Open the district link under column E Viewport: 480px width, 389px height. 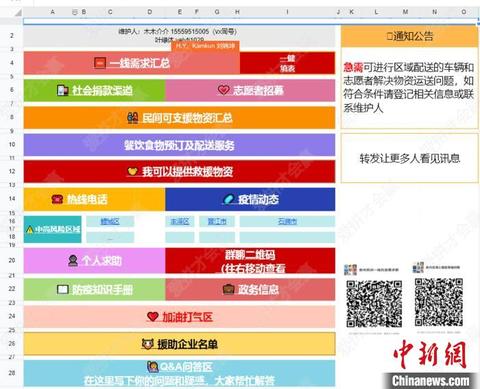(180, 221)
